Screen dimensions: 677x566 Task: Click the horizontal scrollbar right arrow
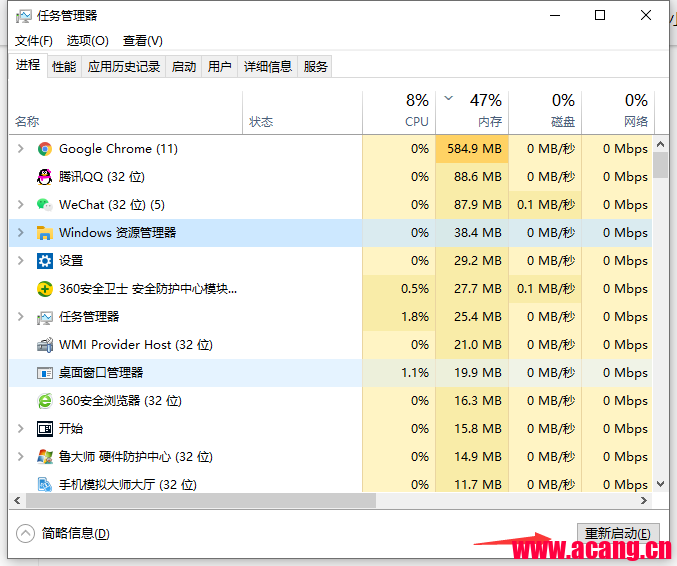coord(644,501)
